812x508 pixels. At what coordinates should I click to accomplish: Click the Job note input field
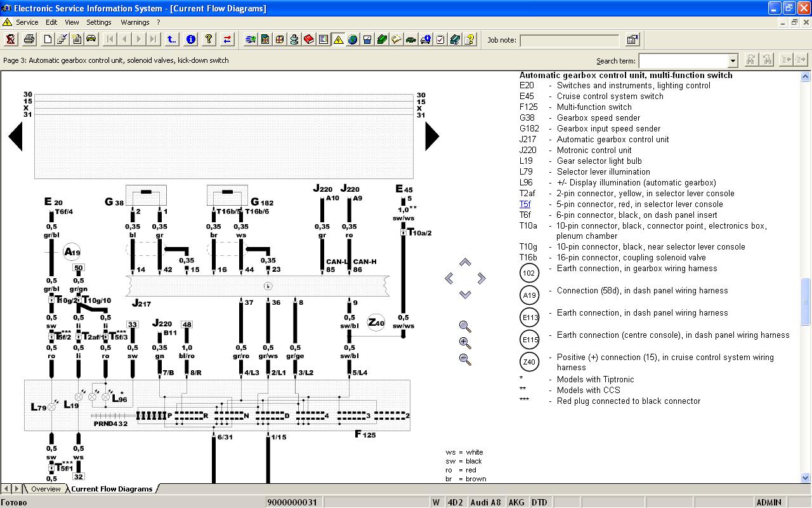(568, 40)
